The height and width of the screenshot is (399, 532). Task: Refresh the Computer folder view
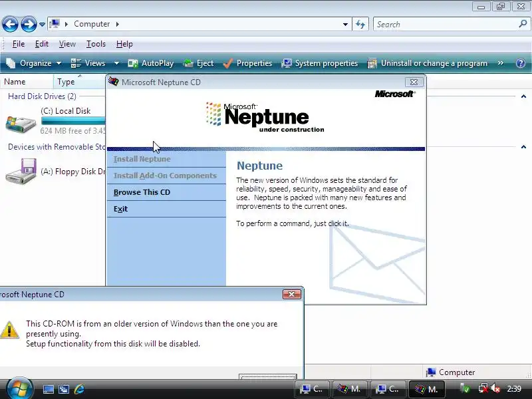[360, 25]
